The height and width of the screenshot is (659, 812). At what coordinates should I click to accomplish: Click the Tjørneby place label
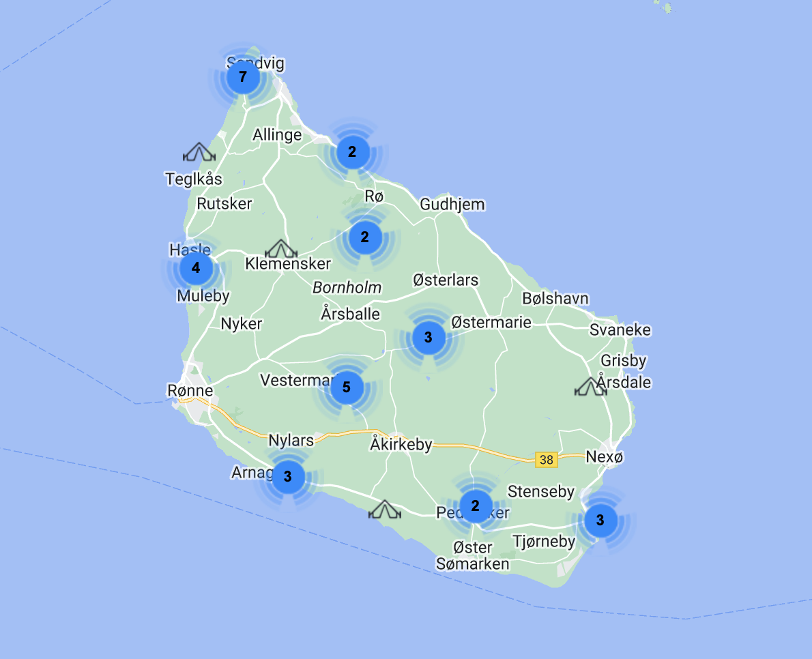point(544,542)
